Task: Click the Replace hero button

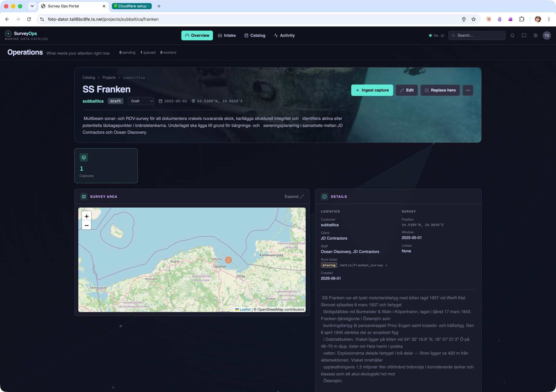Action: tap(440, 90)
